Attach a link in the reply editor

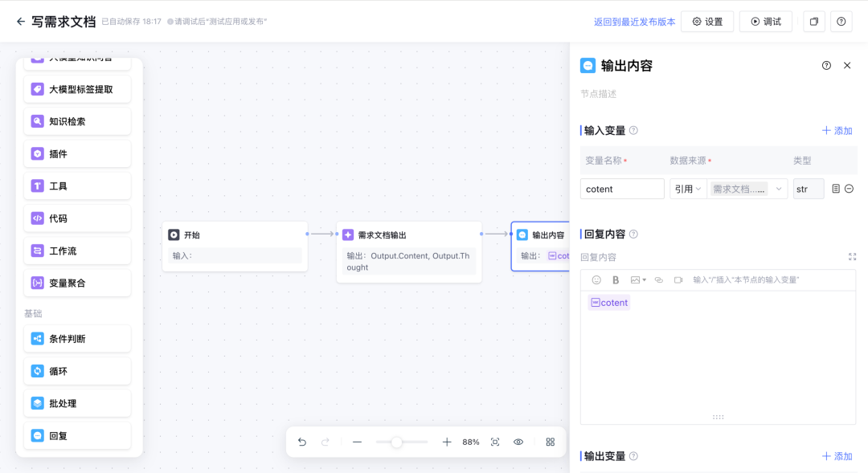[x=658, y=280]
